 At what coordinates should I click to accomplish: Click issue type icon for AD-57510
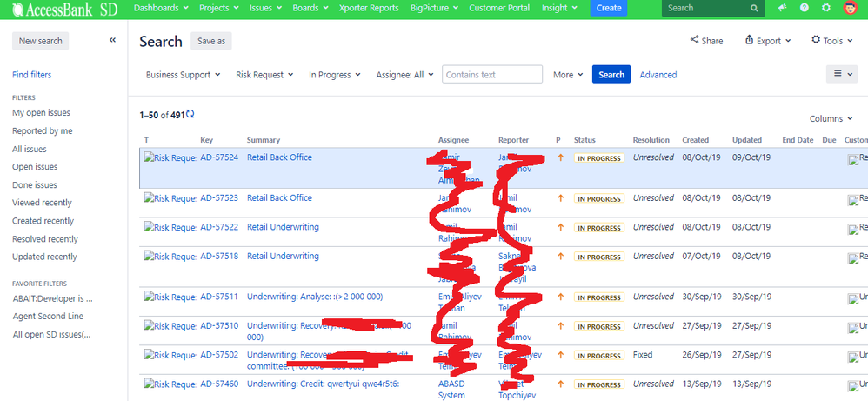pos(170,326)
